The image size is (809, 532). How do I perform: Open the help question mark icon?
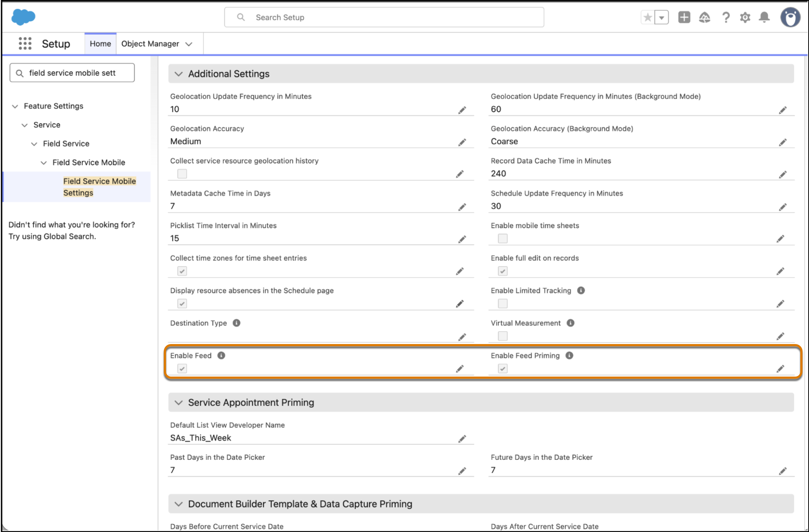pyautogui.click(x=725, y=17)
